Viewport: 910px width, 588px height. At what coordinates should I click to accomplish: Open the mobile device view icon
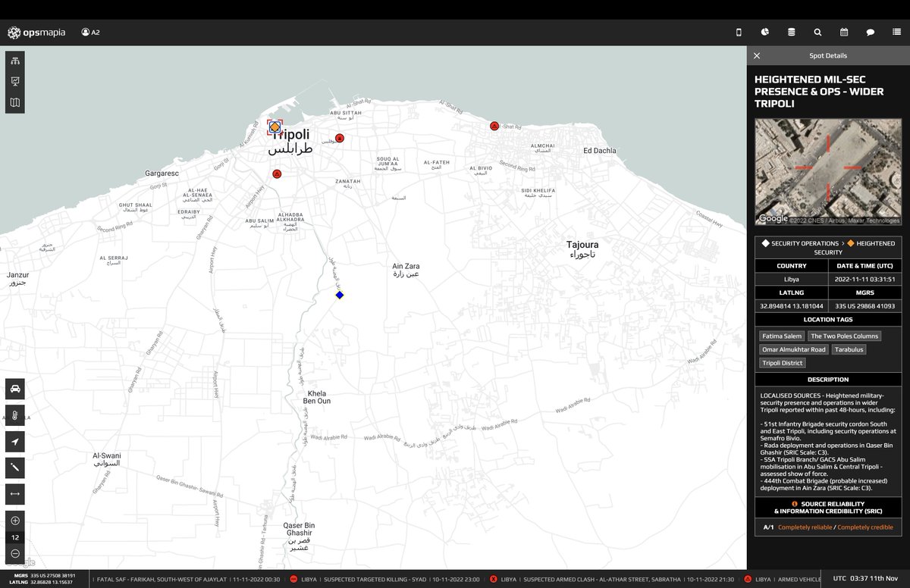tap(739, 33)
